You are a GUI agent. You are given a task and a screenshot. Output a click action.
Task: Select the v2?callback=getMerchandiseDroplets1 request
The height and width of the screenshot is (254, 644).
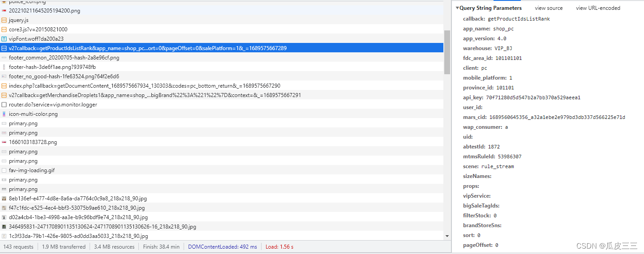pos(222,95)
